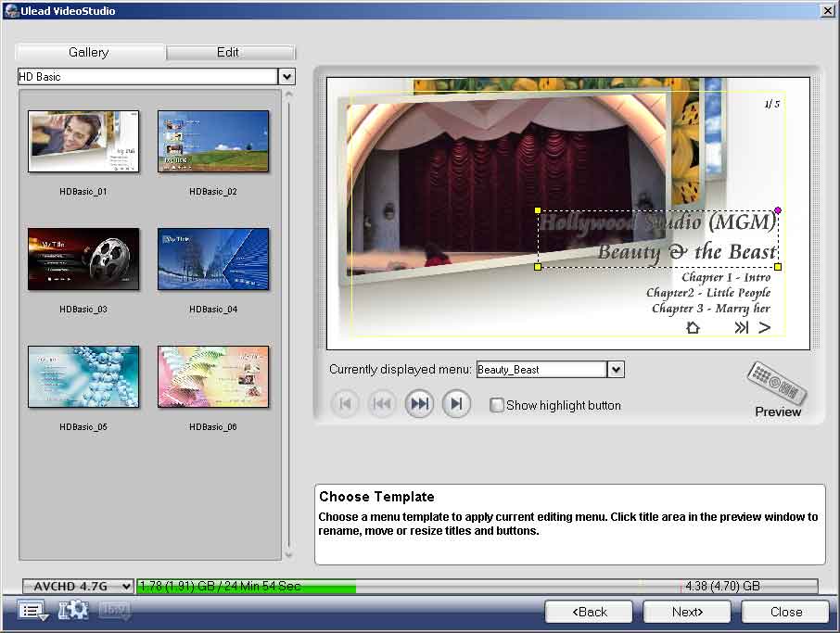Jump to the last menu page
The height and width of the screenshot is (633, 840).
[x=456, y=404]
